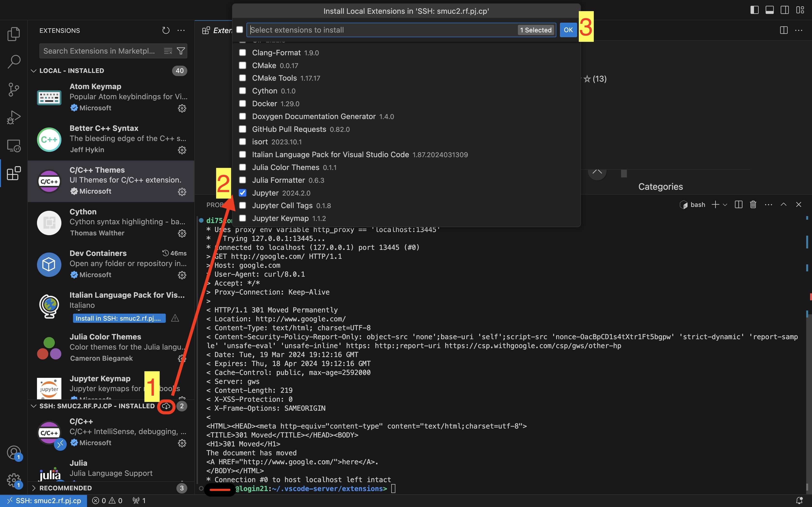Open the Source Control view
The height and width of the screenshot is (507, 812).
(14, 90)
